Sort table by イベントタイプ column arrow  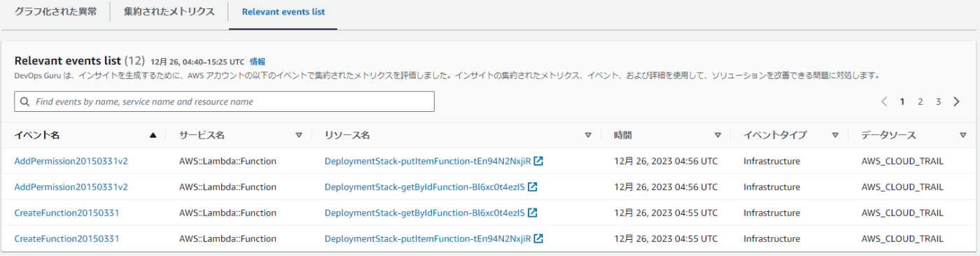[835, 136]
